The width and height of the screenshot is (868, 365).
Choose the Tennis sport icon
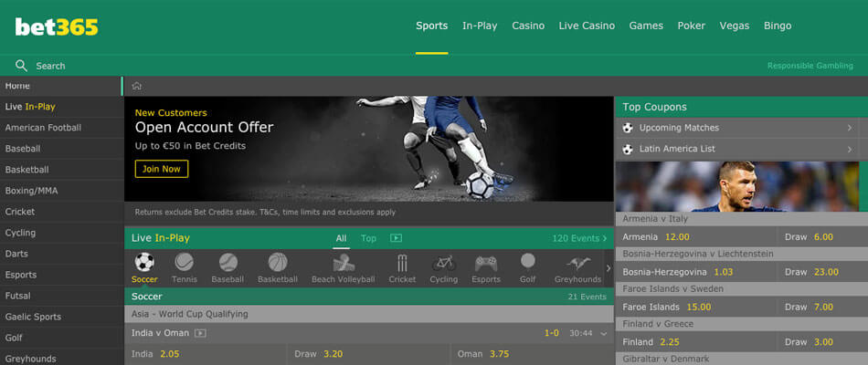coord(185,262)
